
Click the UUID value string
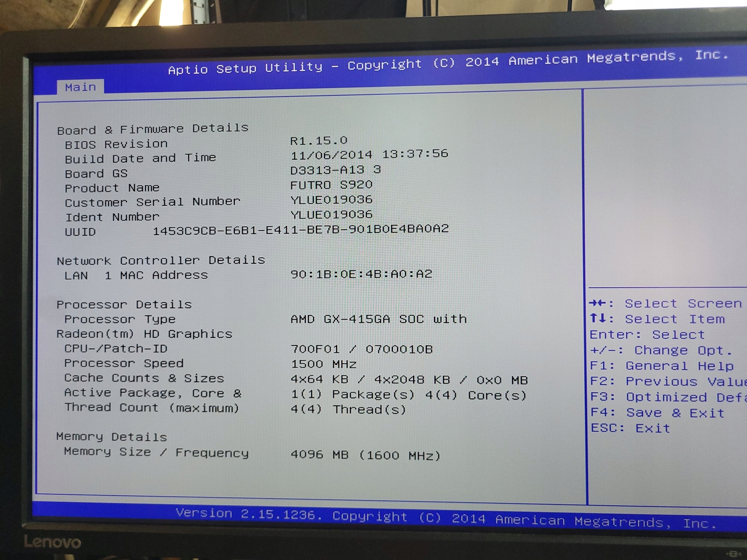(300, 229)
